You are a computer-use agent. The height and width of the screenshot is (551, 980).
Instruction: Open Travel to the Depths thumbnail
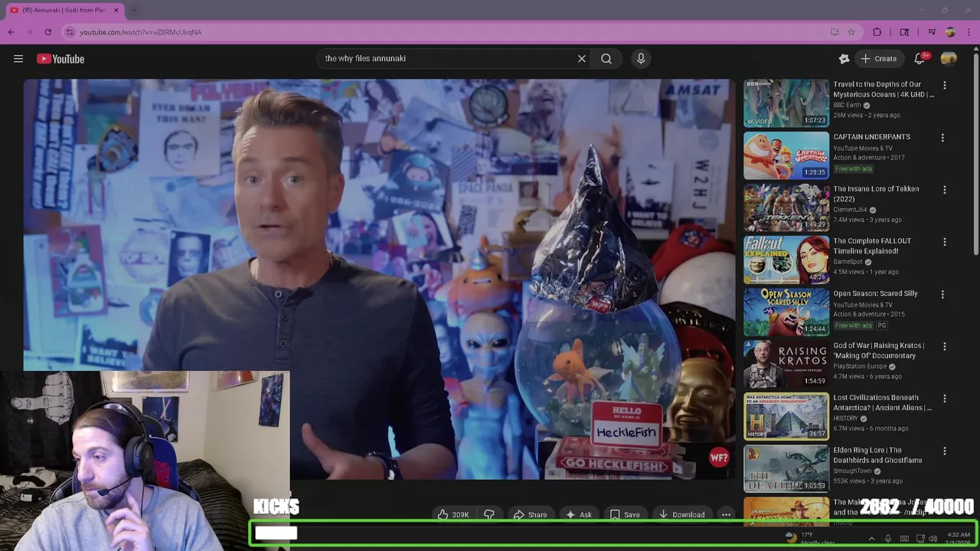click(x=786, y=103)
